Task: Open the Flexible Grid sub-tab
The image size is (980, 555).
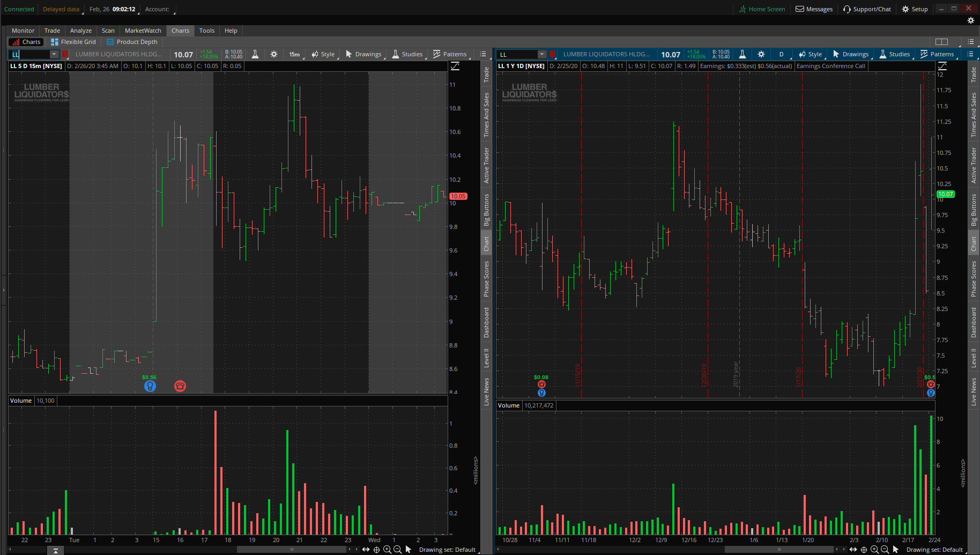Action: 73,42
